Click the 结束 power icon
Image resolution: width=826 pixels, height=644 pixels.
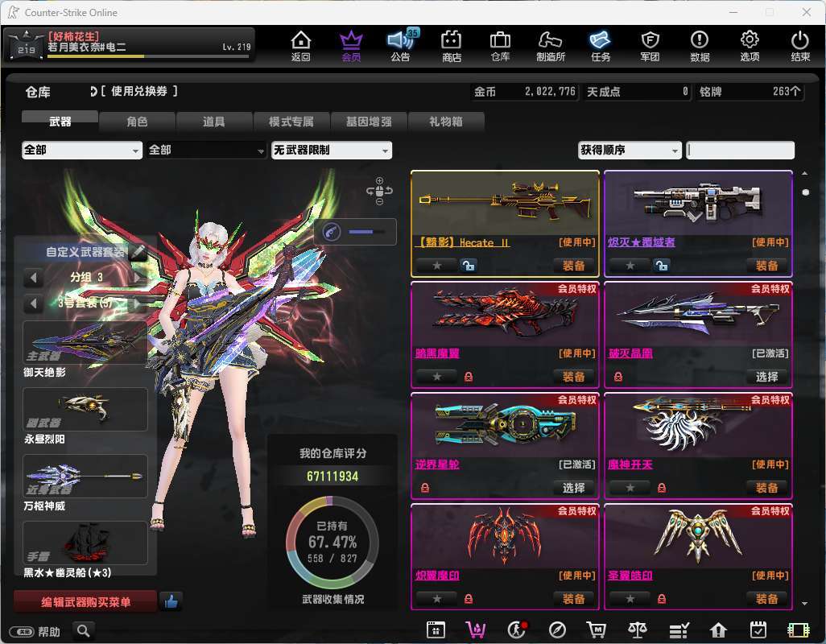pos(800,45)
